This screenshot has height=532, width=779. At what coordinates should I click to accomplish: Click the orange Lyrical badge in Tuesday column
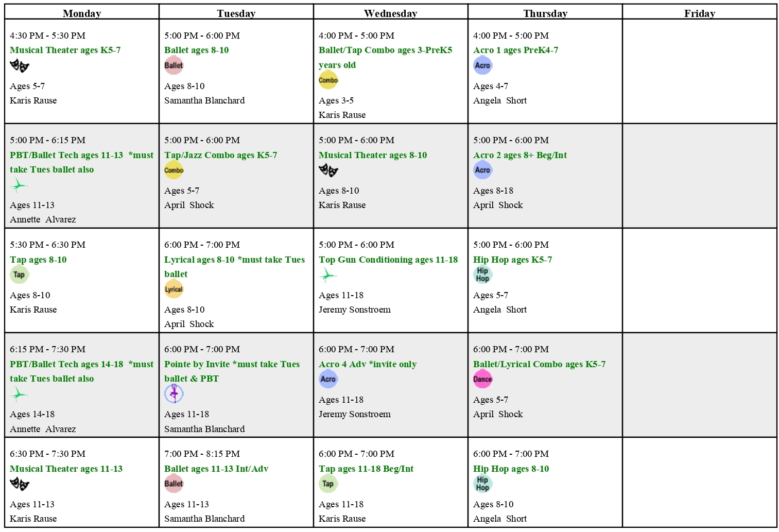(174, 289)
